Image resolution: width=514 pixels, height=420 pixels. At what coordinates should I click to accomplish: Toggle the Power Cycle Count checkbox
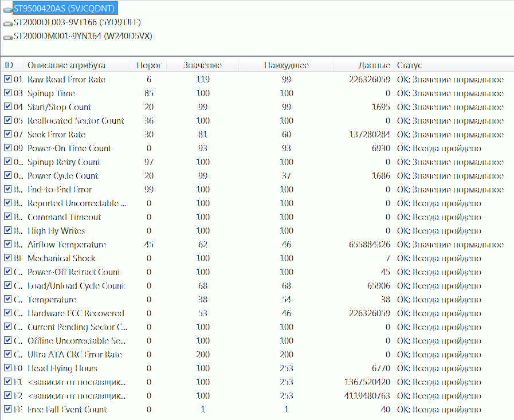click(8, 175)
